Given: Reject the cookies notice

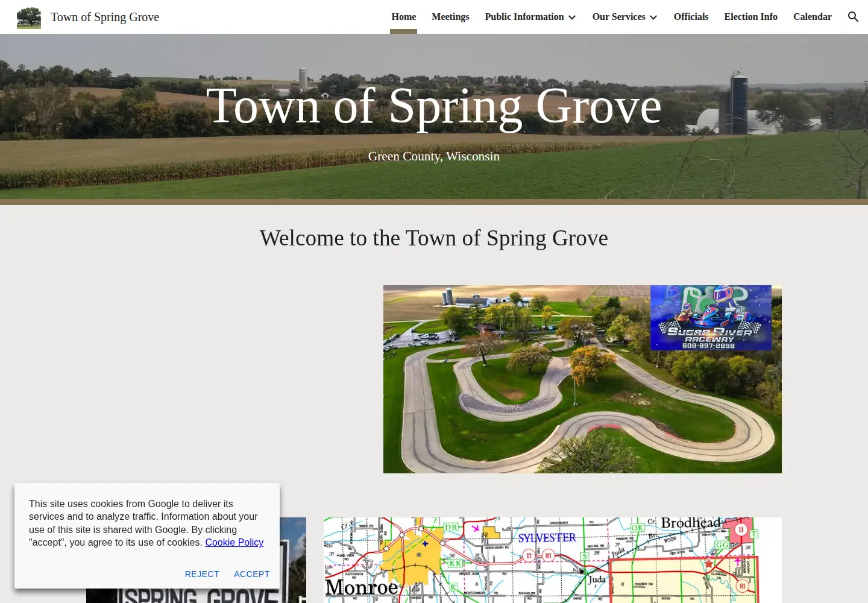Looking at the screenshot, I should [202, 574].
